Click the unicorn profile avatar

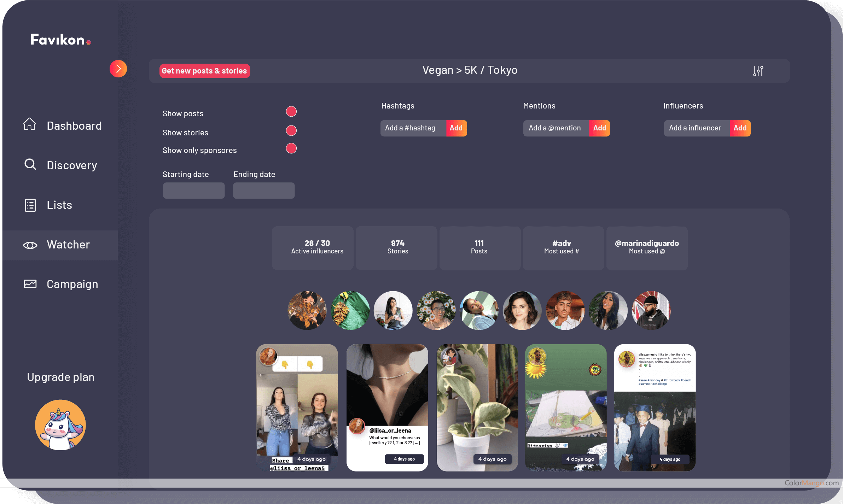60,425
